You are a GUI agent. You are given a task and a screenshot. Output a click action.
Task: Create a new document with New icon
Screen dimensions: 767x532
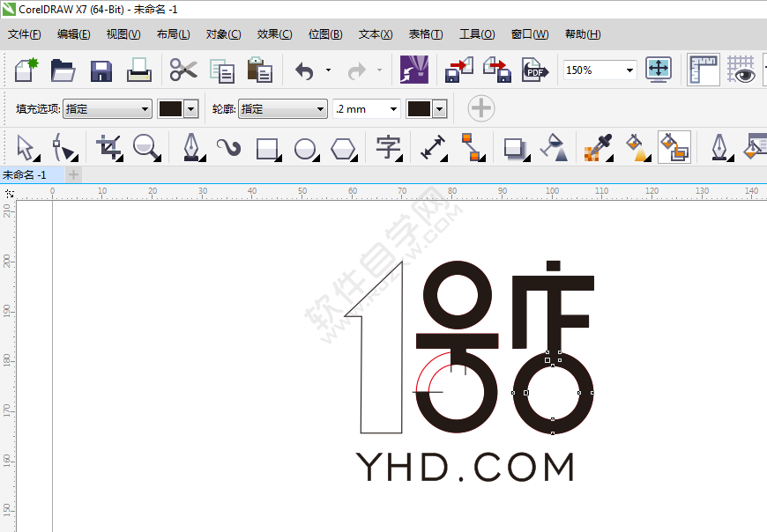point(26,70)
